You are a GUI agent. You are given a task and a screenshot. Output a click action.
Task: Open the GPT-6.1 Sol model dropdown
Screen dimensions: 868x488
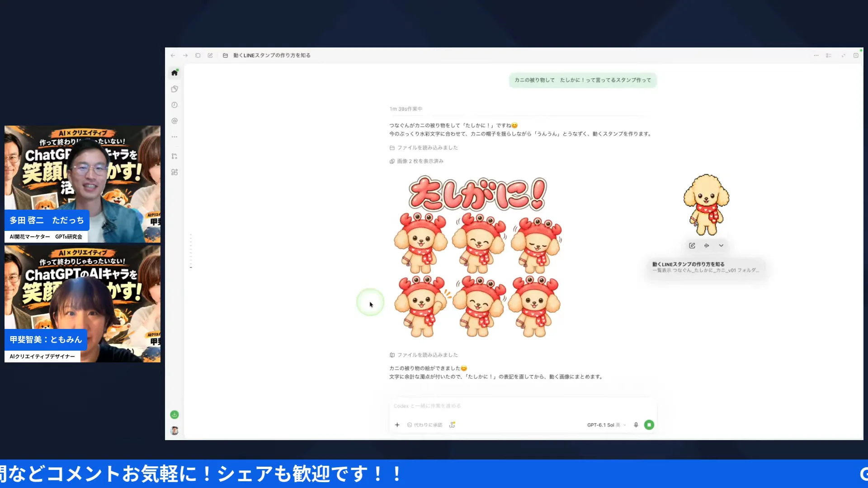(x=607, y=425)
